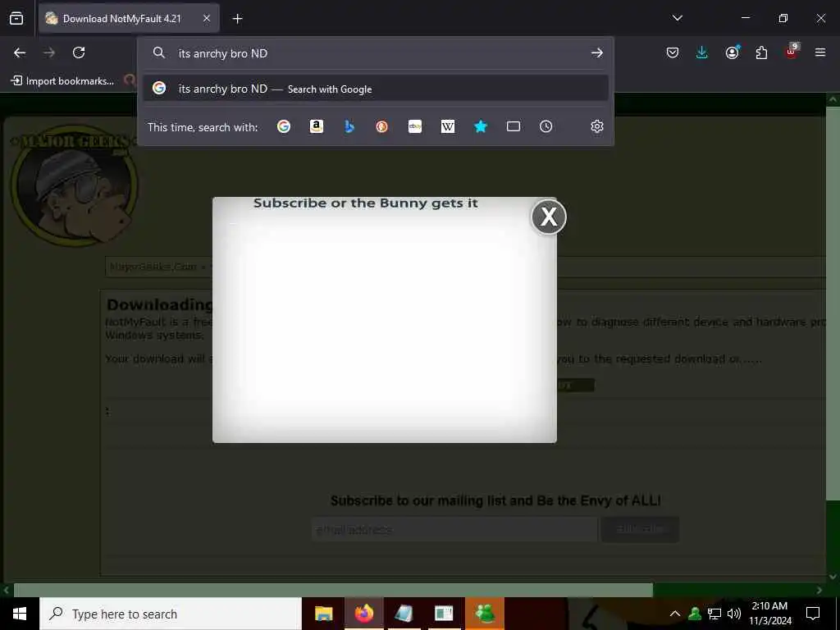Click the email address field

click(454, 529)
